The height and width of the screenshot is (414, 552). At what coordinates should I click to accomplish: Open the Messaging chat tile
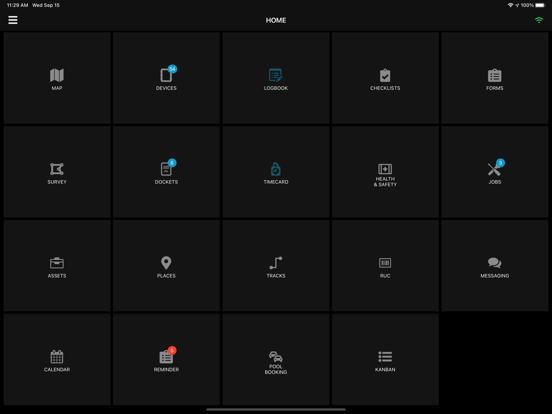495,266
